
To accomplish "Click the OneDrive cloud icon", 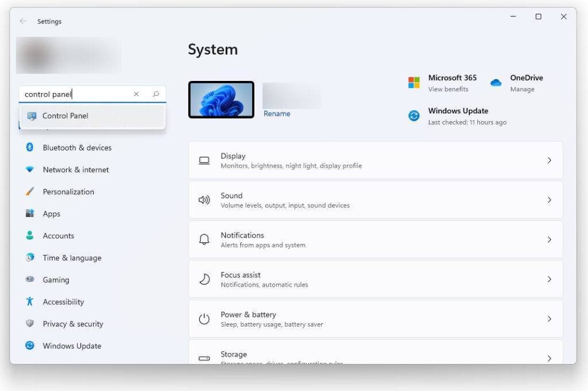I will tap(496, 83).
